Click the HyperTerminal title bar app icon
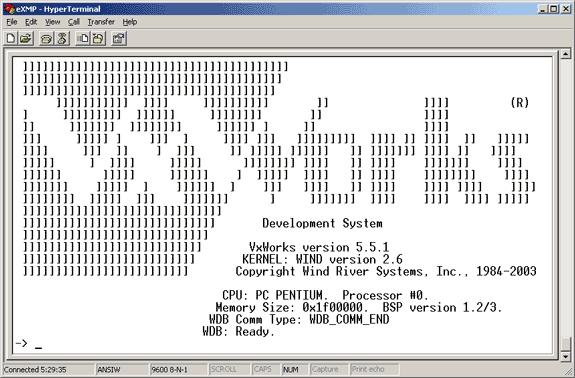The height and width of the screenshot is (378, 575). pos(9,9)
